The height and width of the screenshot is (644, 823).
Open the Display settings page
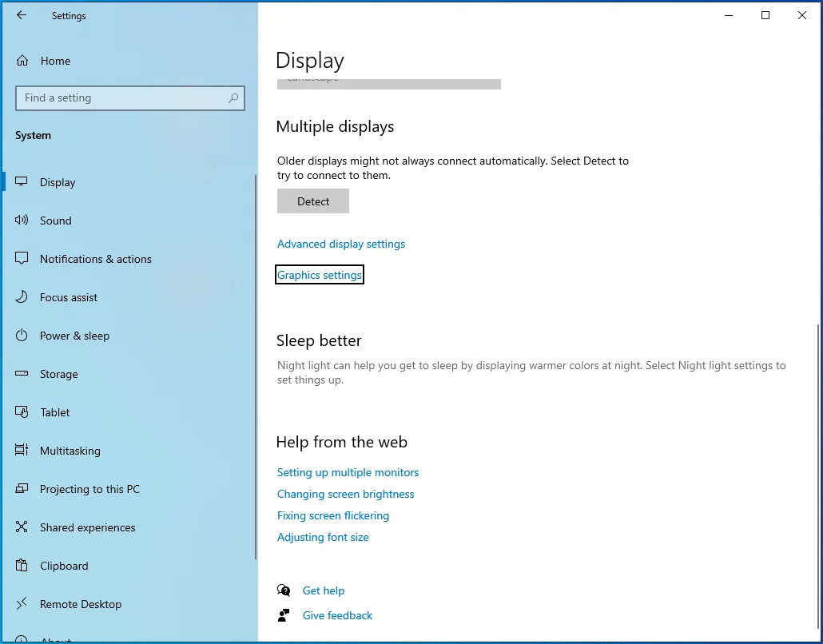coord(129,182)
